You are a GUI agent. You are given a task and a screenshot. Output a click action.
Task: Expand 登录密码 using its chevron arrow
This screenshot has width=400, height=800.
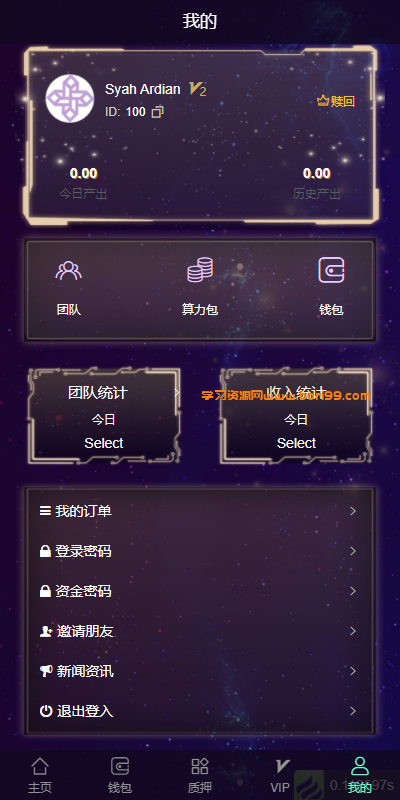click(x=353, y=551)
